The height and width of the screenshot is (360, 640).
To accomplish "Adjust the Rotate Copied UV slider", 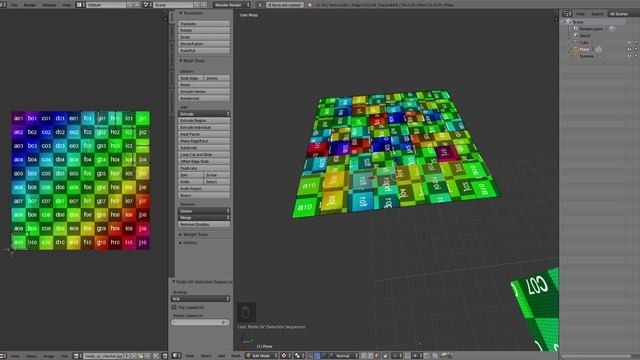I will pos(200,322).
